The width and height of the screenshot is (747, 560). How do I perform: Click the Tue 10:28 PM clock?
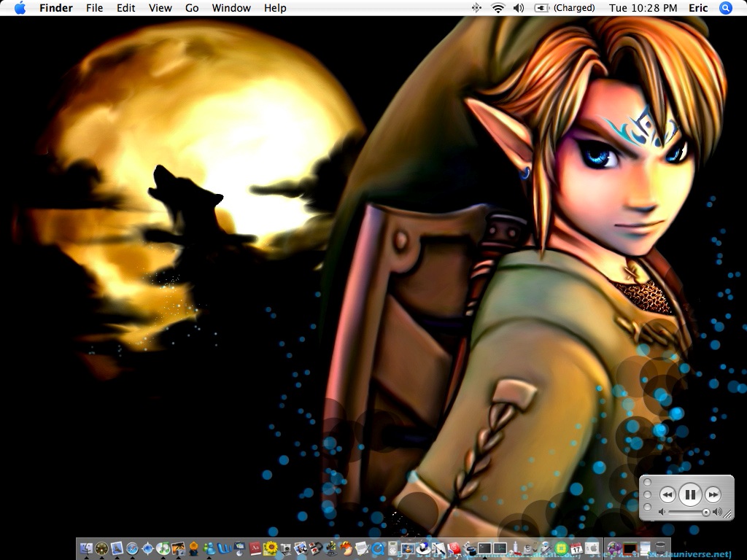coord(643,8)
